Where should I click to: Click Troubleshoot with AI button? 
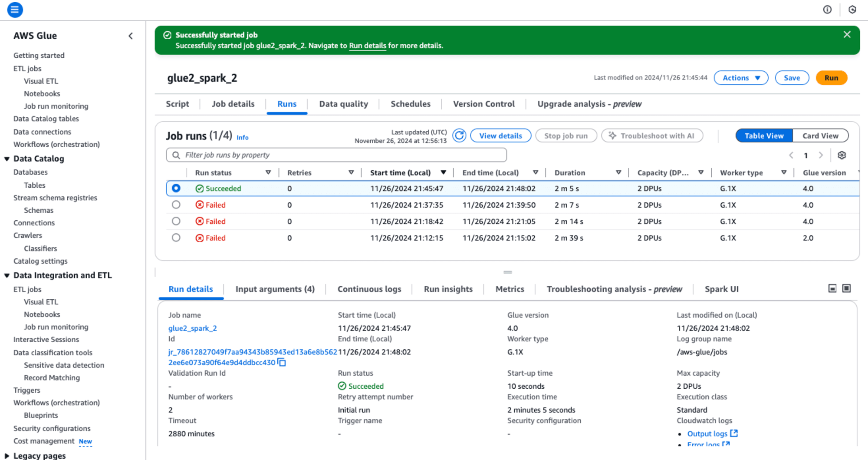click(x=652, y=136)
